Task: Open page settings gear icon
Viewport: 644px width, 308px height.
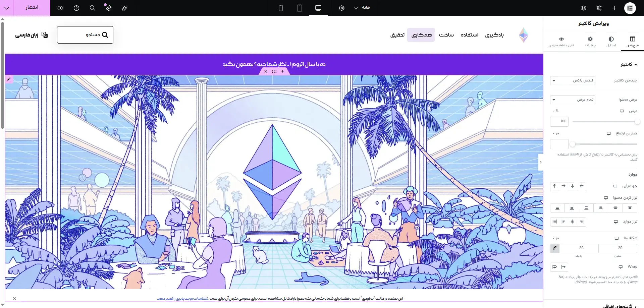Action: click(342, 8)
